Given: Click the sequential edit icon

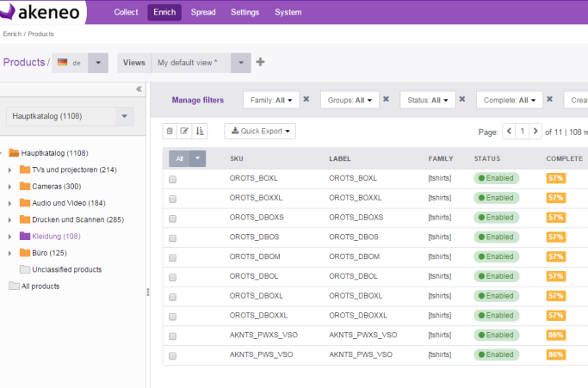Looking at the screenshot, I should tap(200, 131).
